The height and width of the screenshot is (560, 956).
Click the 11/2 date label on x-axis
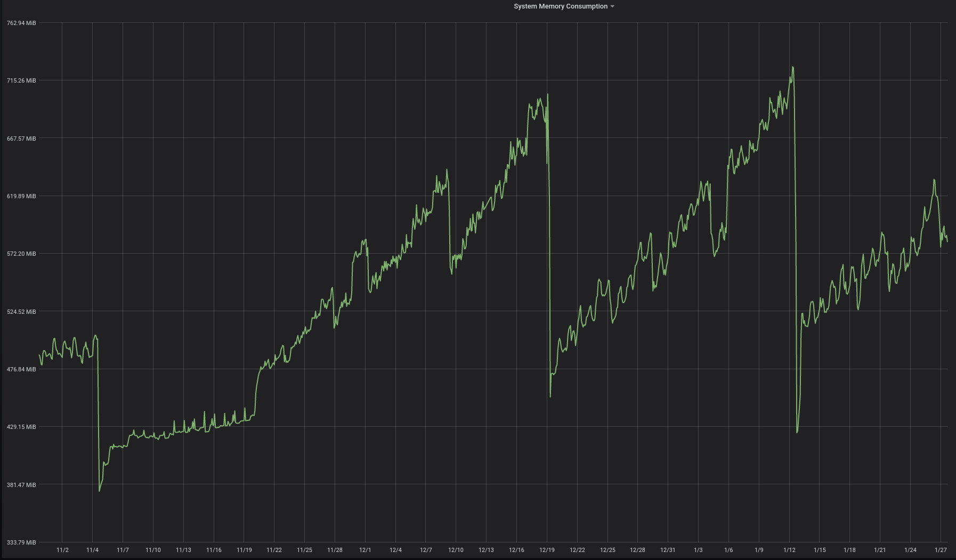point(62,550)
